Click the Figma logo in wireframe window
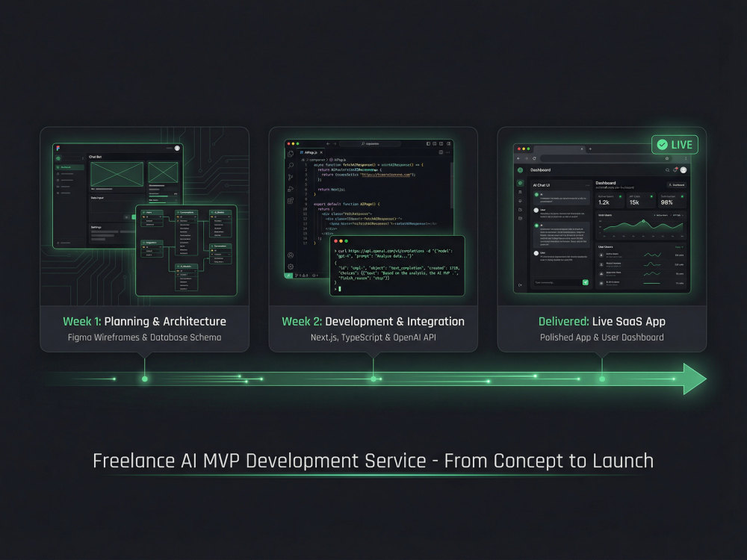The image size is (747, 560). [58, 149]
